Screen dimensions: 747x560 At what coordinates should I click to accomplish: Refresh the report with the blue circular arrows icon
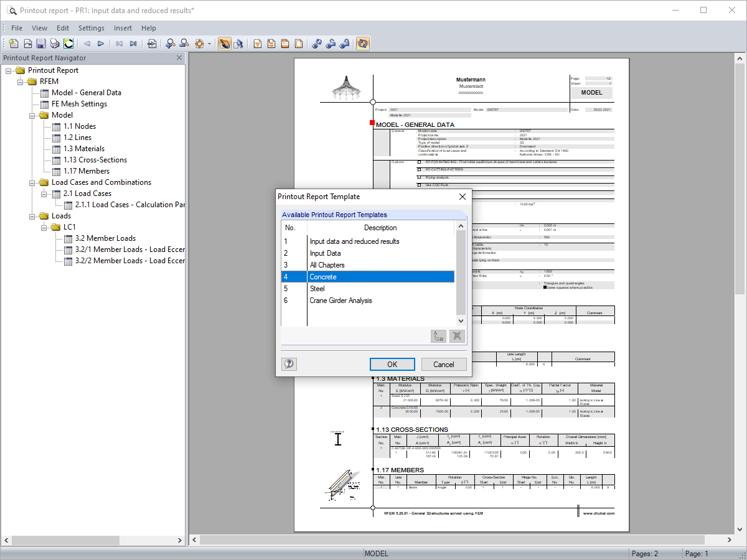click(x=363, y=44)
